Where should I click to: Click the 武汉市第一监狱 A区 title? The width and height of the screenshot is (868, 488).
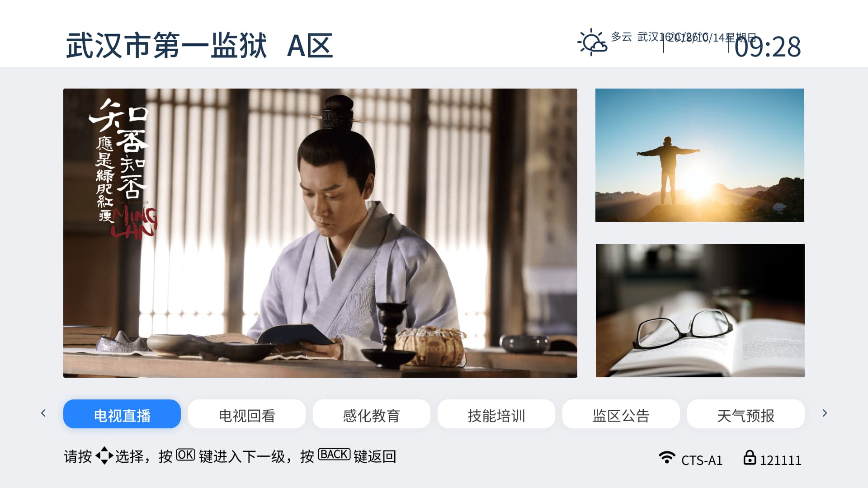click(x=199, y=46)
